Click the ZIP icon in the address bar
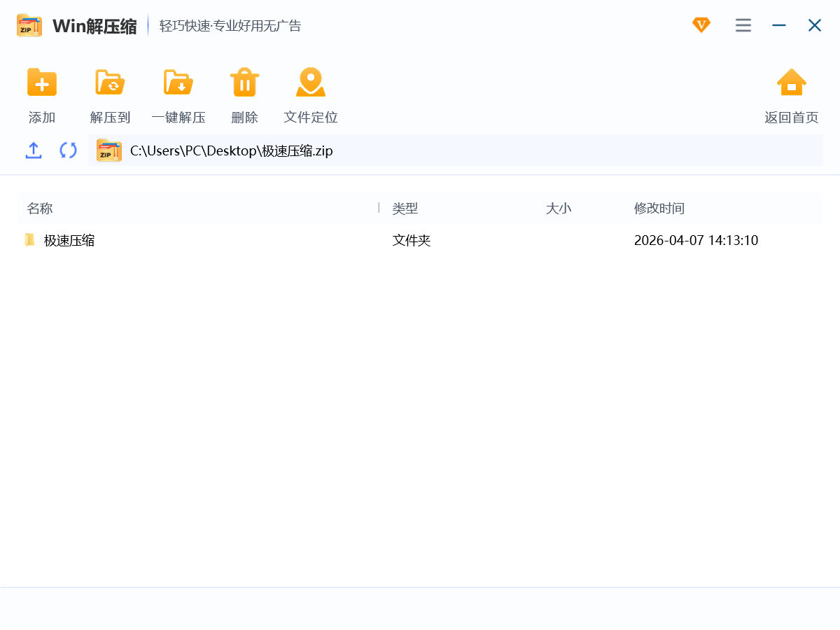This screenshot has height=630, width=840. coord(109,150)
